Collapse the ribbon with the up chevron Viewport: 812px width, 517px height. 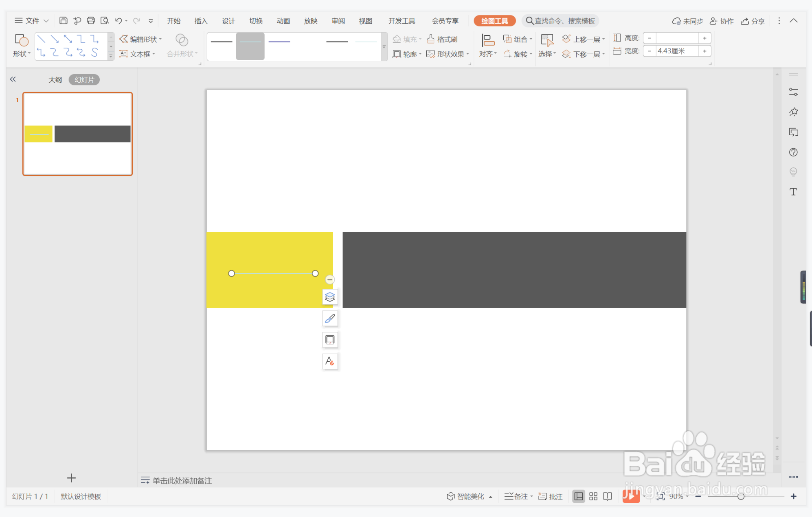[794, 20]
